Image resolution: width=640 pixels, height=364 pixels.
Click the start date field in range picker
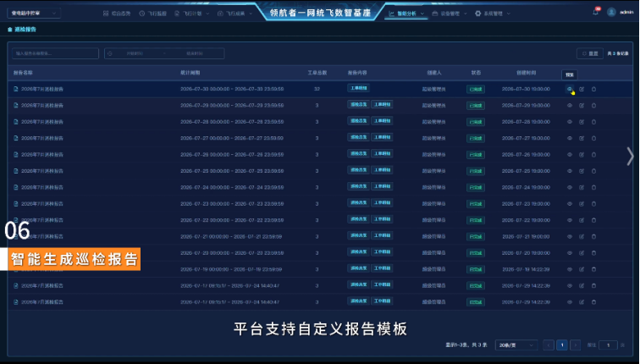[x=135, y=53]
